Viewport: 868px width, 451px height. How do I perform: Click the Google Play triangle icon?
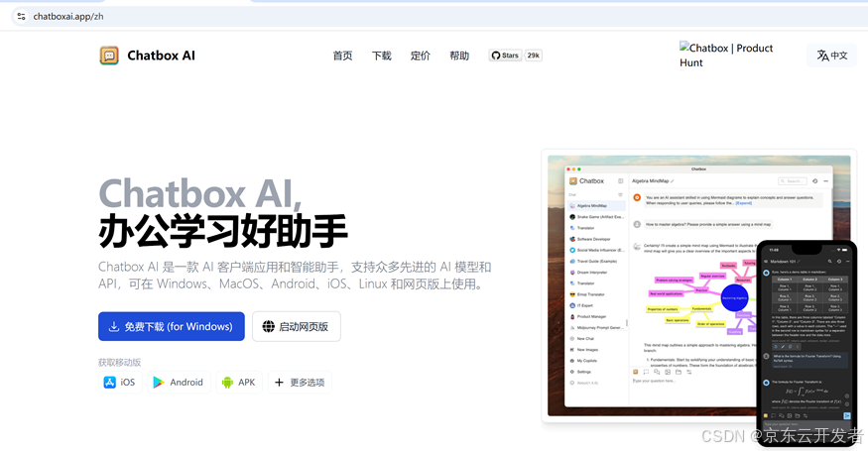tap(159, 383)
